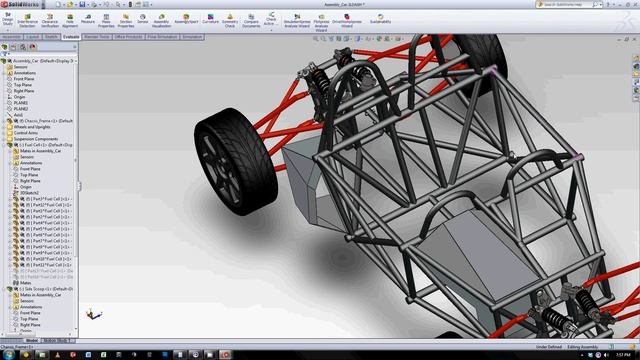Open Compare Documents
640x360 pixels.
tap(251, 20)
